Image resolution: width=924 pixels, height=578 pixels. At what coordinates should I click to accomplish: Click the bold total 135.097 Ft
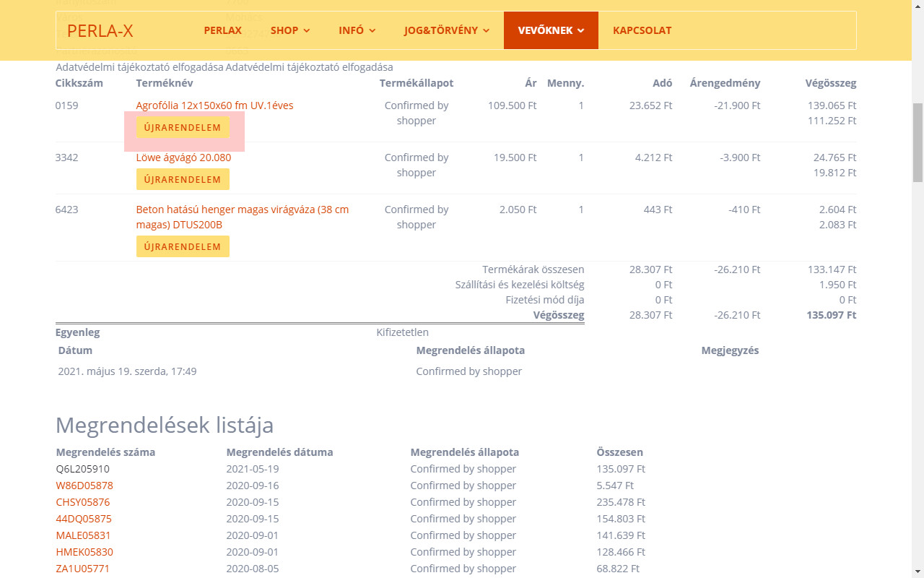832,315
